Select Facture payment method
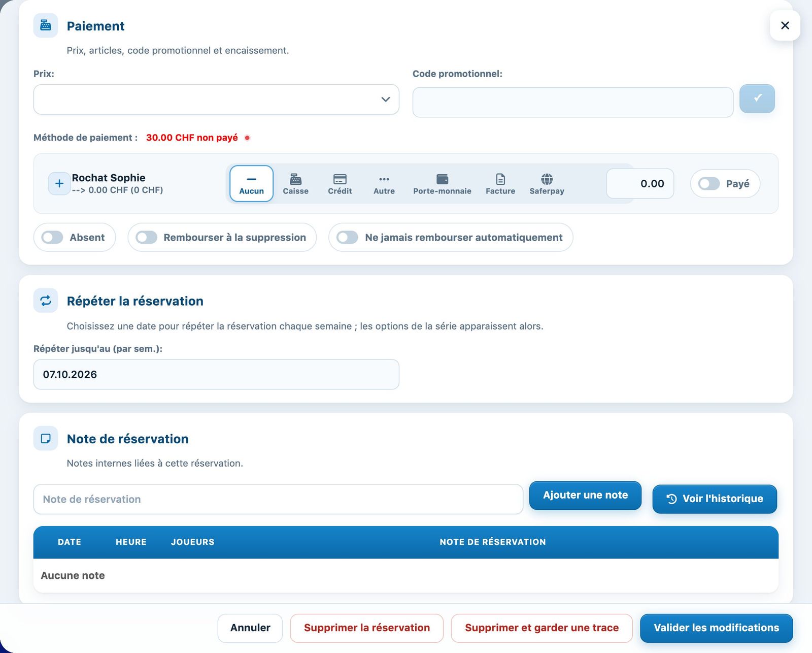Viewport: 812px width, 653px height. coord(500,183)
